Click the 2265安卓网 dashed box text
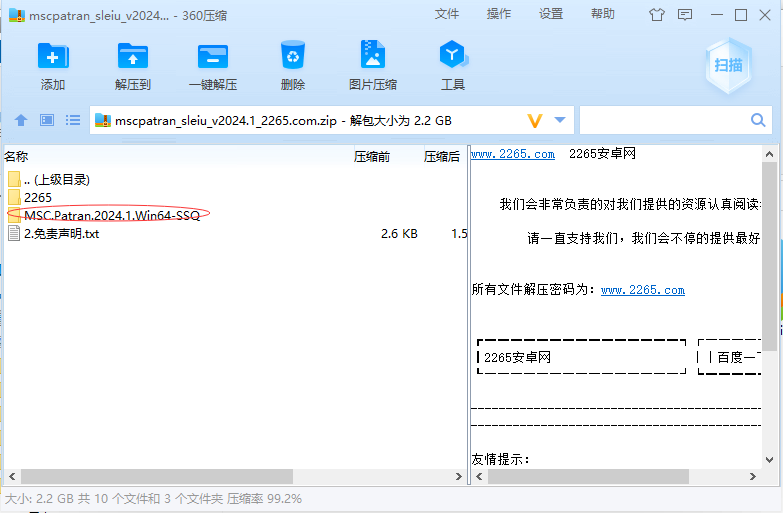Viewport: 783px width, 513px height. (517, 357)
